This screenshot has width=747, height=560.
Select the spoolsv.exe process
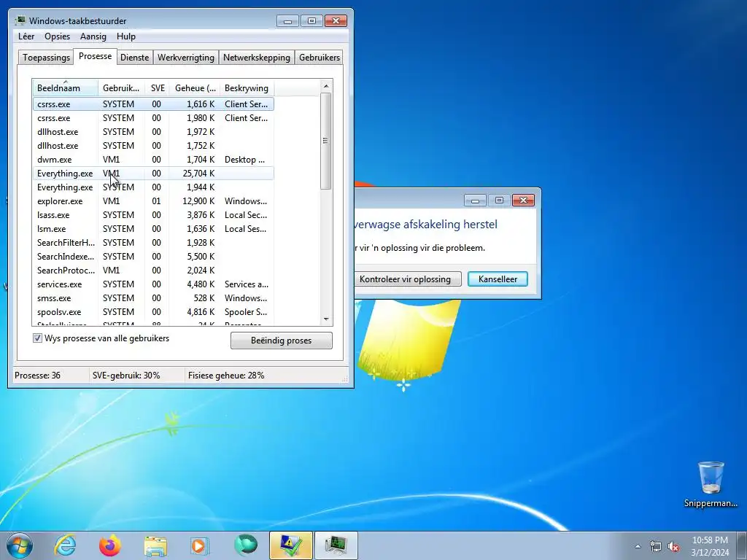[x=153, y=311]
